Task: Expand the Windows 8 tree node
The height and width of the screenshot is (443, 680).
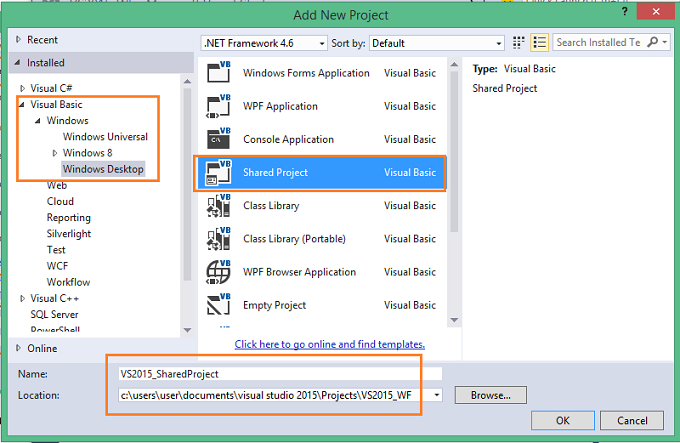Action: click(55, 153)
